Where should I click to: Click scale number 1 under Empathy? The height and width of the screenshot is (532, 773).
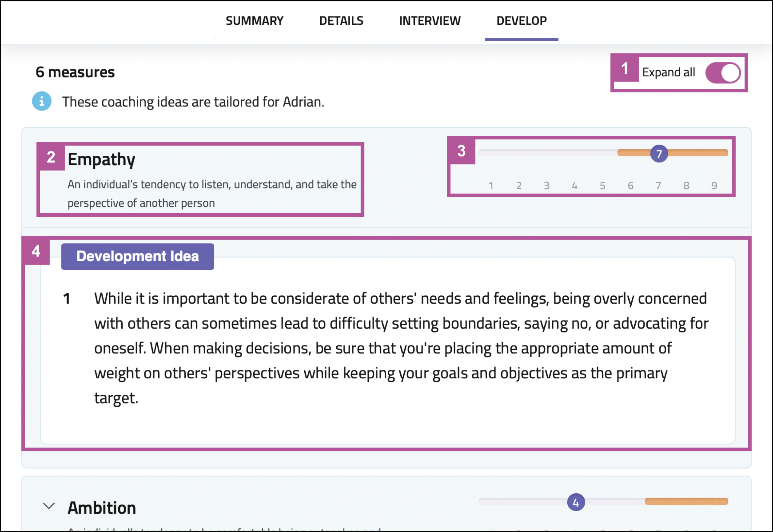pyautogui.click(x=491, y=185)
